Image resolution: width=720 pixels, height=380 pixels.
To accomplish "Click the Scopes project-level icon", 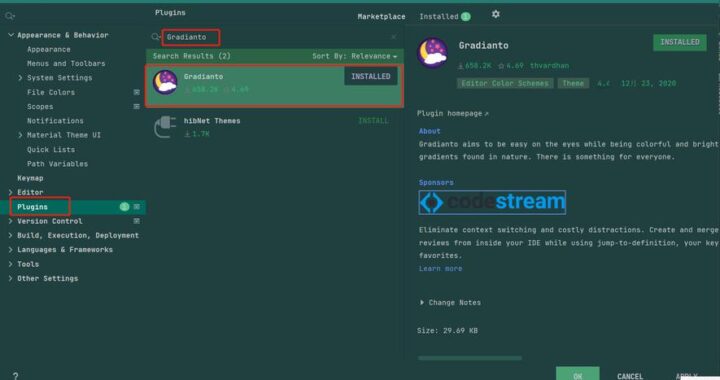I will [136, 106].
